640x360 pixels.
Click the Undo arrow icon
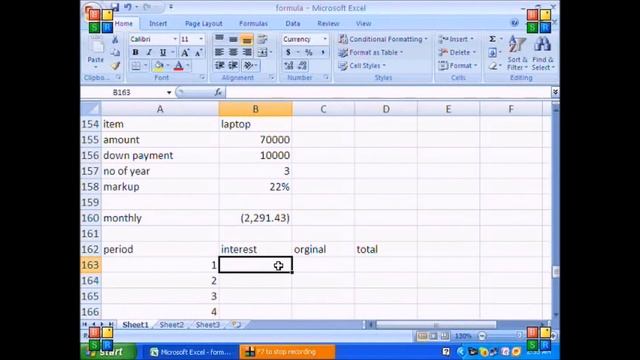pyautogui.click(x=128, y=7)
